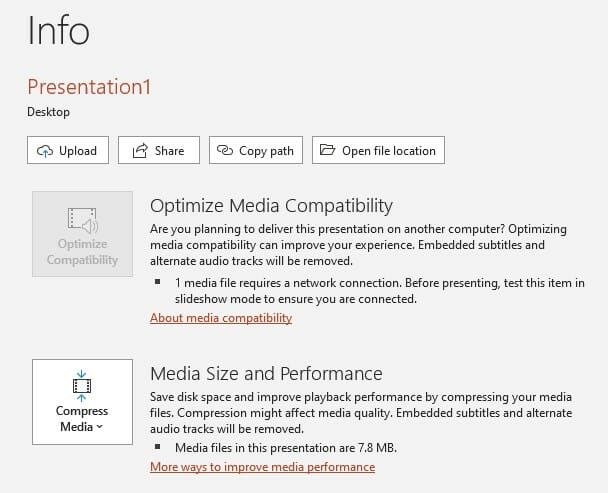This screenshot has width=608, height=493.
Task: Click the Media Size and Performance heading
Action: tap(266, 374)
